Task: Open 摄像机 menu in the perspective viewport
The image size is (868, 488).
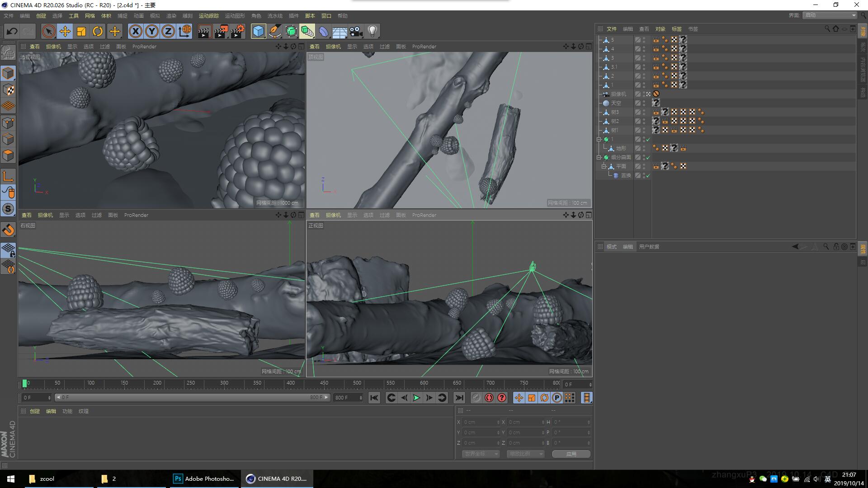Action: pyautogui.click(x=53, y=47)
